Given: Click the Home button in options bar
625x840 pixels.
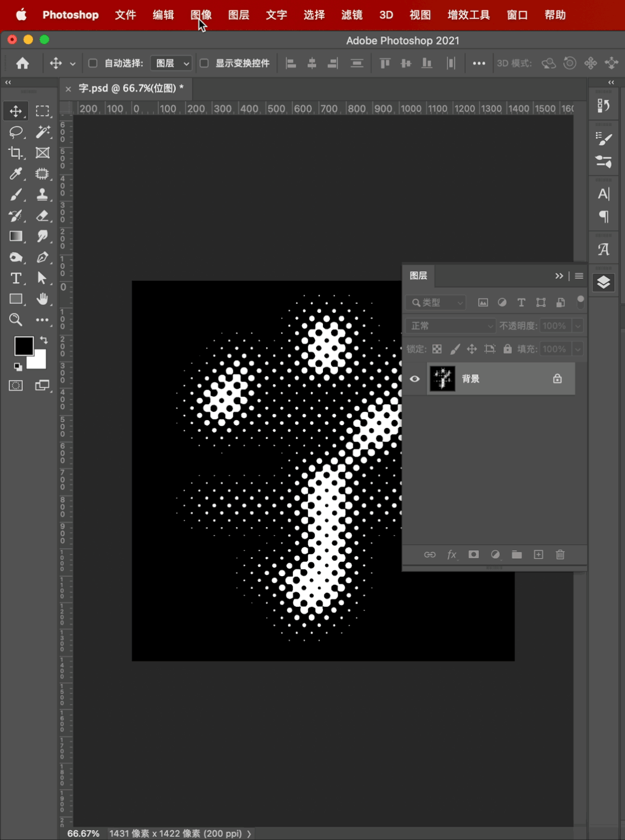Looking at the screenshot, I should click(23, 63).
